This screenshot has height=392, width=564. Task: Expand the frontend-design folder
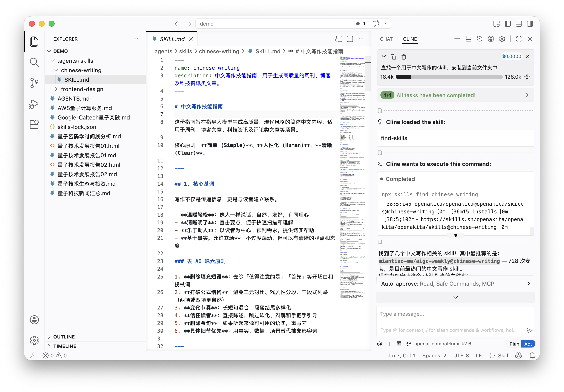pos(82,89)
